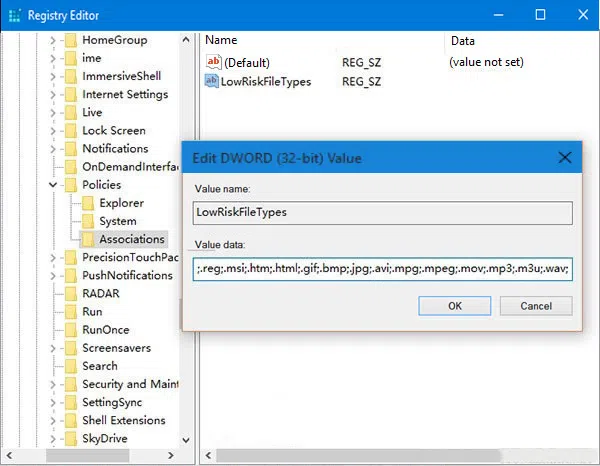
Task: Collapse the Policies key
Action: coord(53,185)
